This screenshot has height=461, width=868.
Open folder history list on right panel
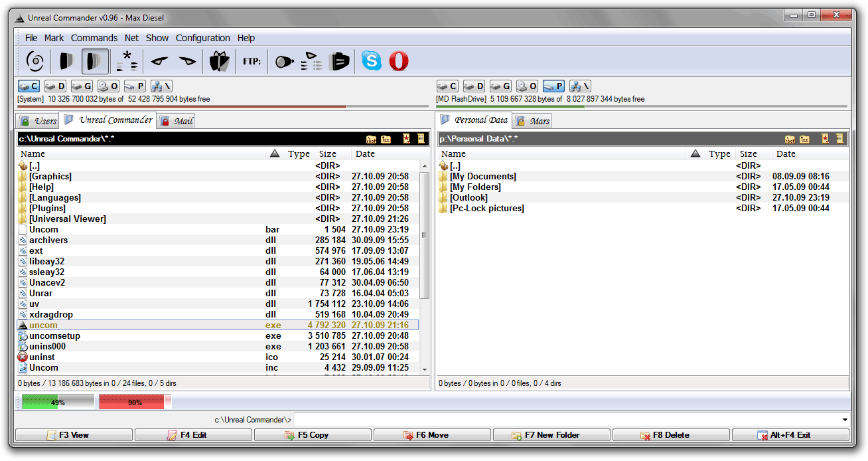tap(838, 139)
